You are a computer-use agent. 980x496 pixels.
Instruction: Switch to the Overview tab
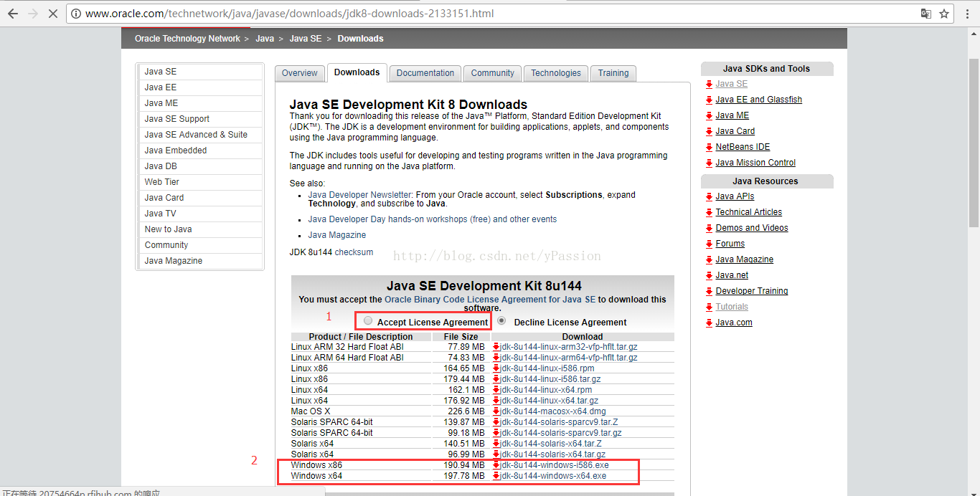click(299, 73)
